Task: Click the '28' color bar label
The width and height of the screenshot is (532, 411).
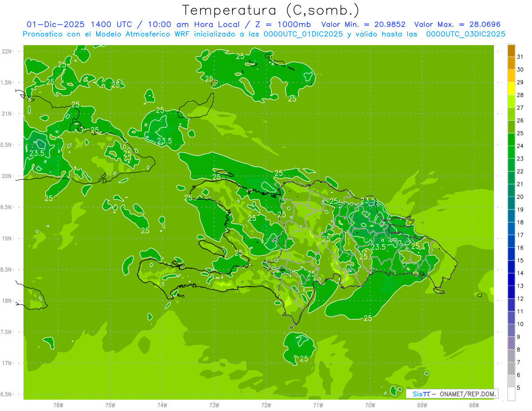Action: pos(520,95)
